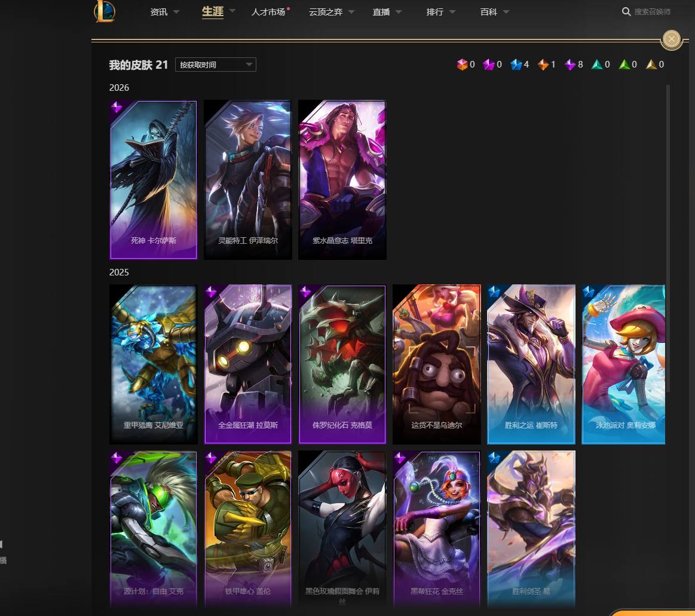The image size is (695, 616).
Task: Expand the 直播 menu arrow
Action: pos(399,12)
